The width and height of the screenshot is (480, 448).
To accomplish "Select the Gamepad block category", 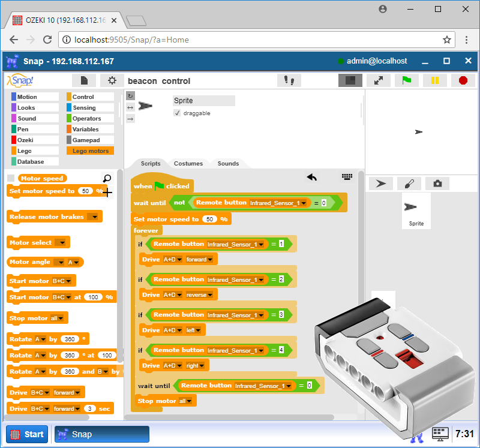I will pyautogui.click(x=90, y=140).
